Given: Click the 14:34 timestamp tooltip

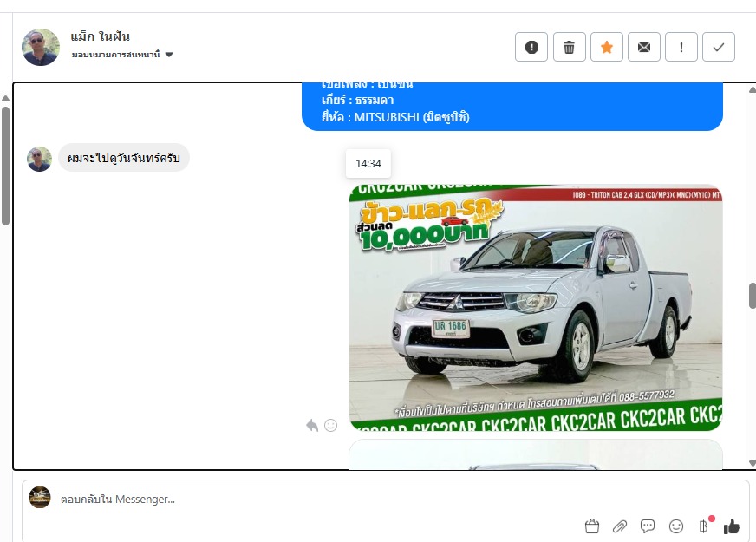Looking at the screenshot, I should pos(368,164).
